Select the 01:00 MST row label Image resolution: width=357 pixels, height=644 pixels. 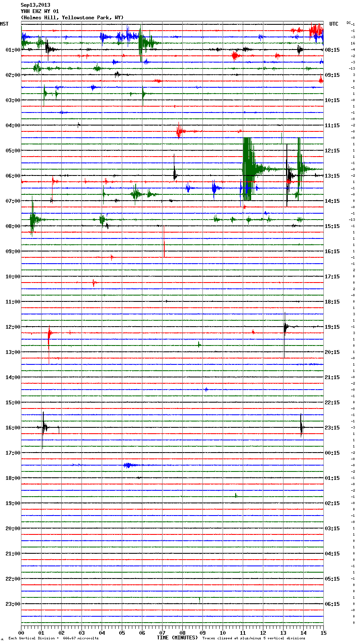tap(13, 50)
